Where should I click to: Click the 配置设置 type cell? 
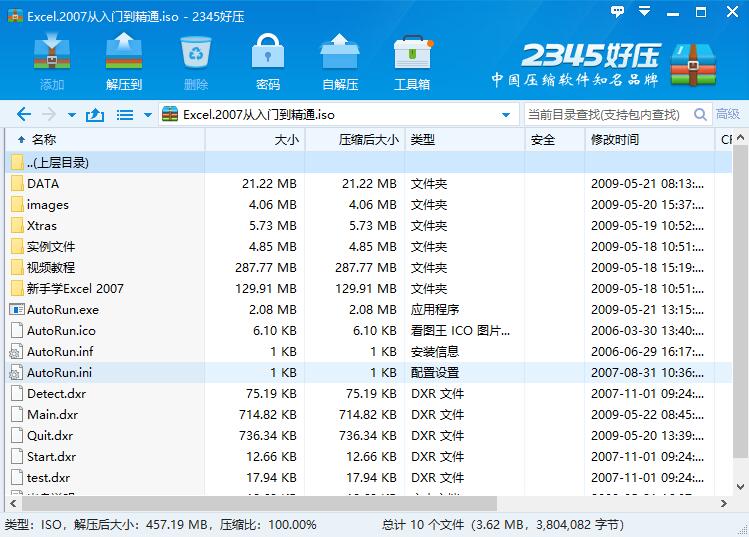click(x=435, y=373)
